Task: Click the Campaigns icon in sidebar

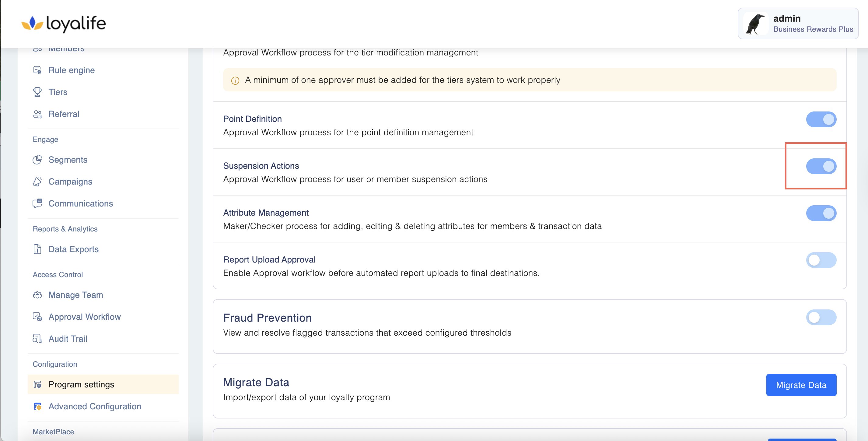Action: coord(37,182)
